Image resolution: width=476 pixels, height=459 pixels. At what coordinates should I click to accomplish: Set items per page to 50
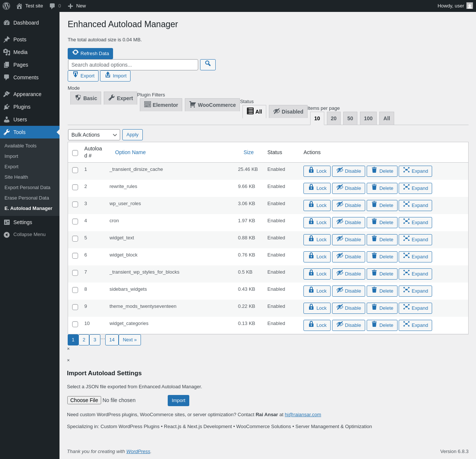(350, 118)
